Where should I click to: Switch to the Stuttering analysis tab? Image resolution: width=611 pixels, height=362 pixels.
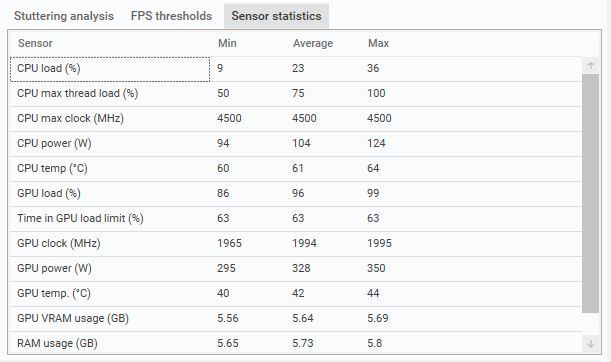tap(64, 16)
